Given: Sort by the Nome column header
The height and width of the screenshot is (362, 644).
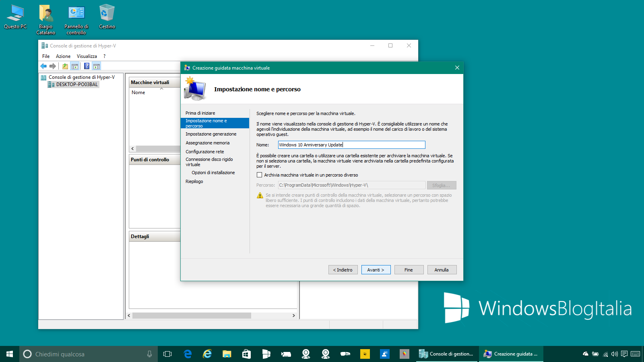Looking at the screenshot, I should [138, 93].
